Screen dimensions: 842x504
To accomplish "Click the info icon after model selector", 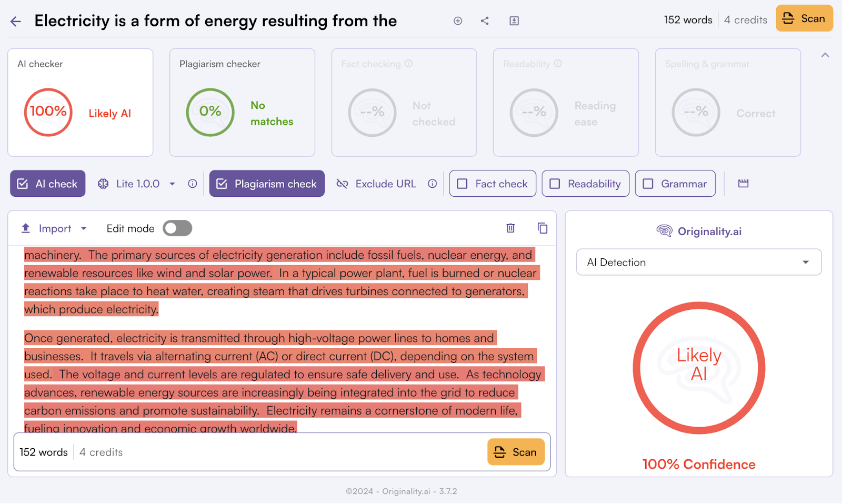I will (193, 184).
